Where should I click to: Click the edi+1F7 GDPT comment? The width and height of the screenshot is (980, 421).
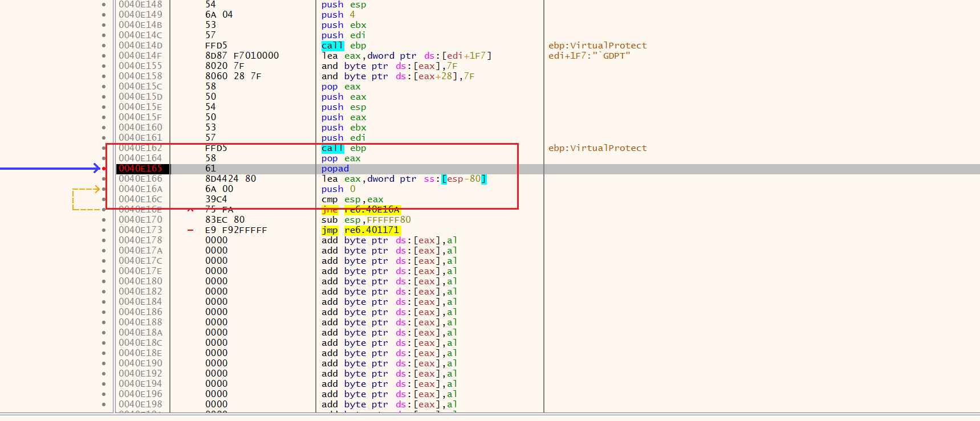click(x=589, y=56)
